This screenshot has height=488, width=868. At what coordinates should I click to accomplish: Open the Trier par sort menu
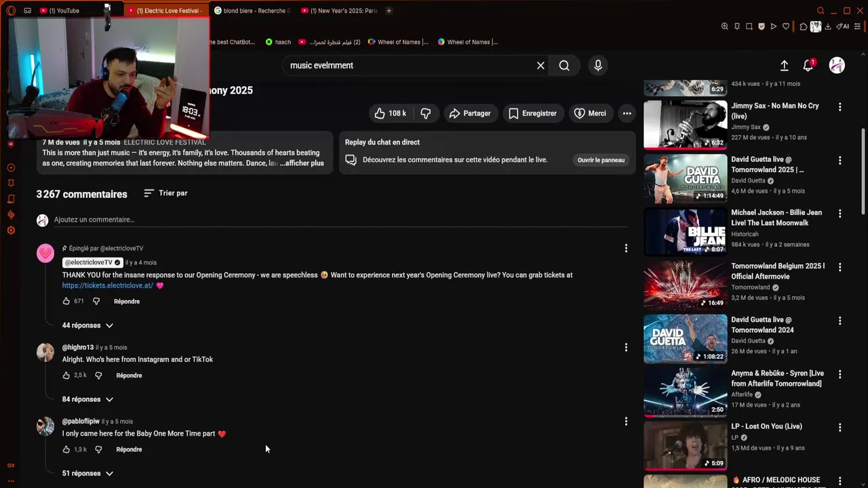click(166, 194)
